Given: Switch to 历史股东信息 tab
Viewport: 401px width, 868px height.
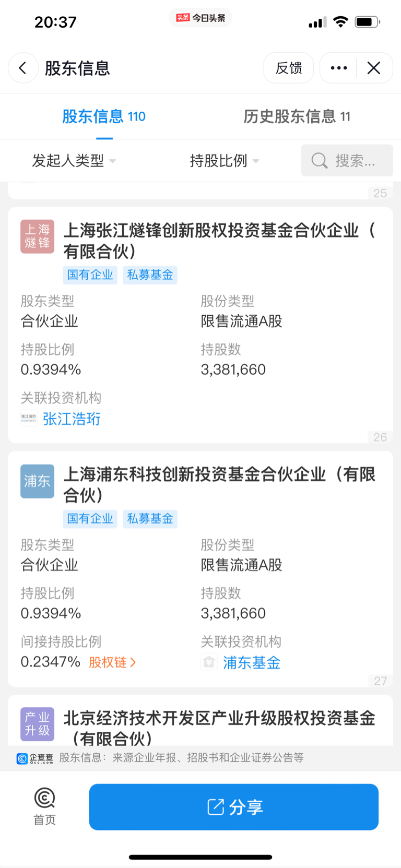Looking at the screenshot, I should point(297,116).
